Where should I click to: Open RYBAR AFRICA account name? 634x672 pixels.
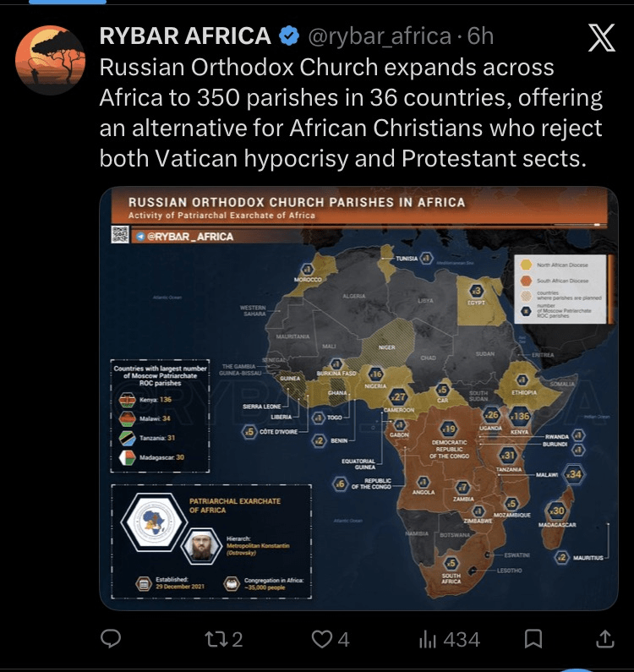[x=185, y=36]
